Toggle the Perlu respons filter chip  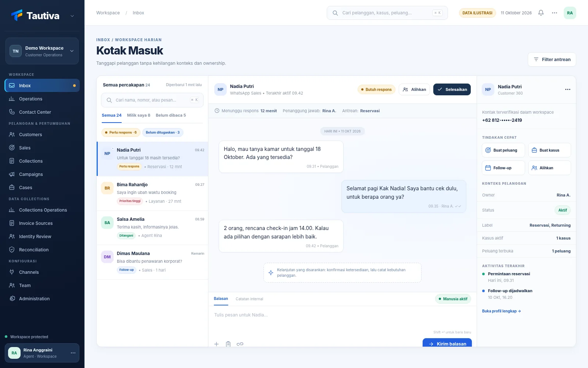(x=121, y=132)
